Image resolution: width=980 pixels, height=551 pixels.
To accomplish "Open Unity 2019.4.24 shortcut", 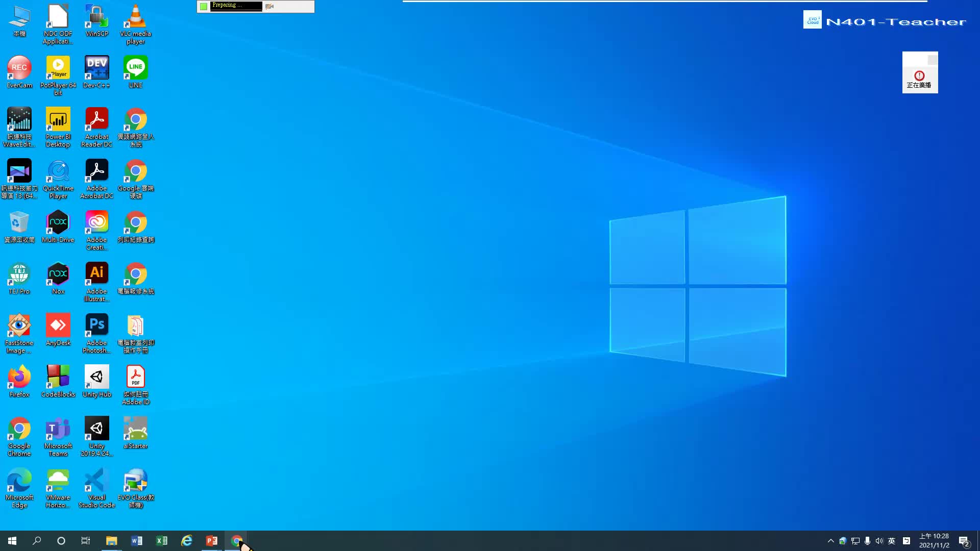I will coord(96,437).
